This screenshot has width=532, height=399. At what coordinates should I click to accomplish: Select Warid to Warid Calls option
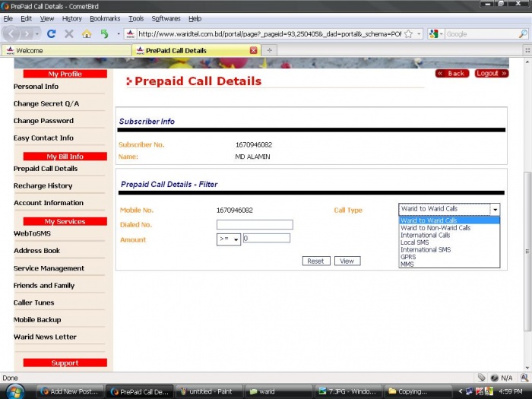click(x=449, y=220)
